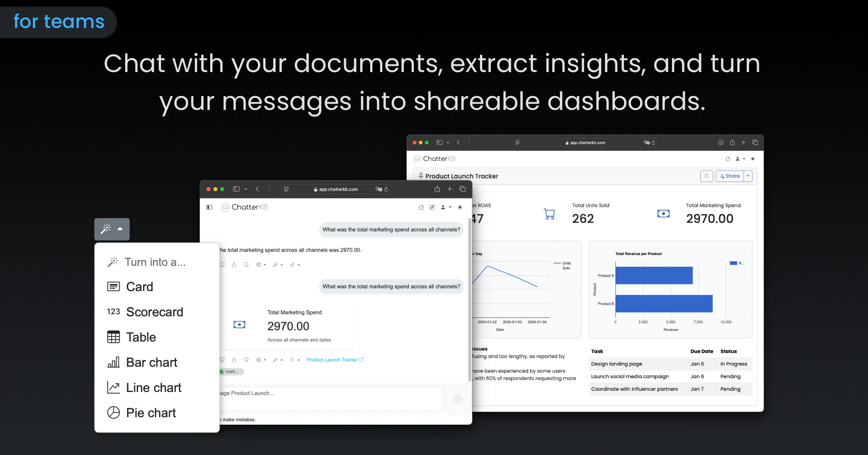The width and height of the screenshot is (868, 455).
Task: Open new tab in dashboard browser window
Action: (x=744, y=143)
